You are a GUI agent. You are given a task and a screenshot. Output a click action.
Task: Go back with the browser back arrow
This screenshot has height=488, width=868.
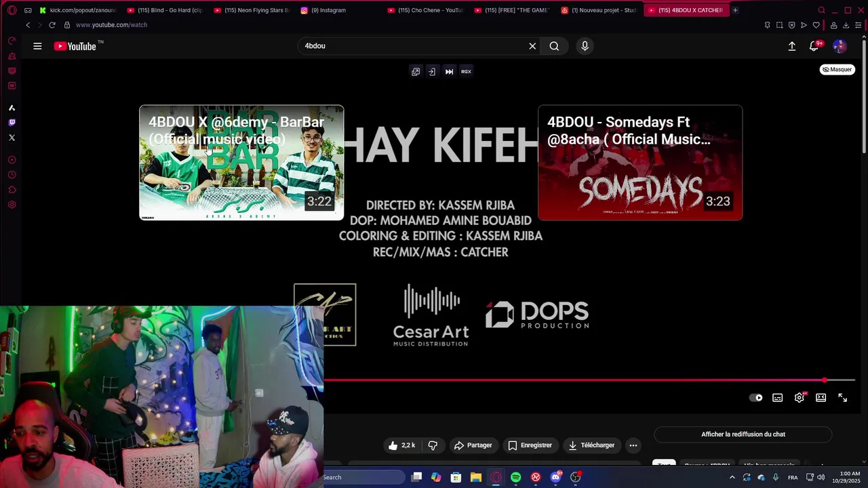point(28,25)
